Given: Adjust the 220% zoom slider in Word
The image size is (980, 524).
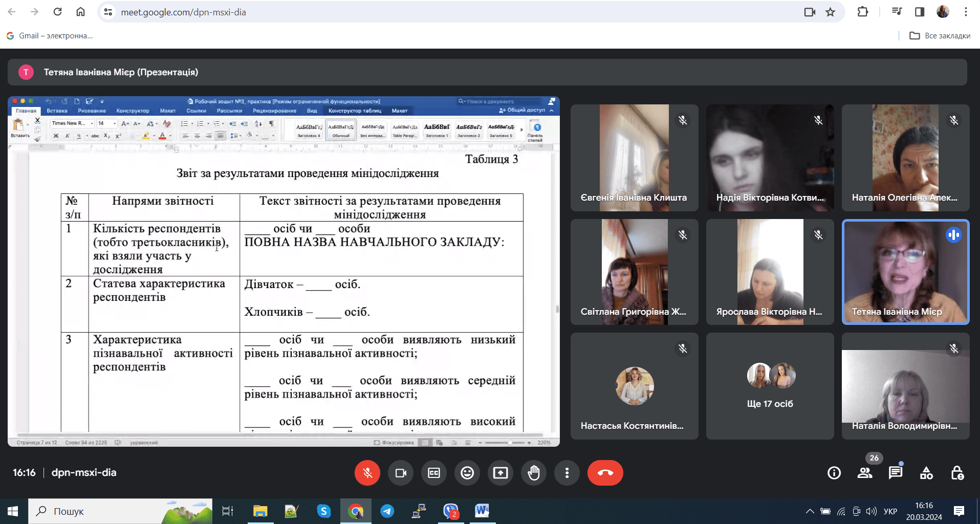Looking at the screenshot, I should 510,442.
